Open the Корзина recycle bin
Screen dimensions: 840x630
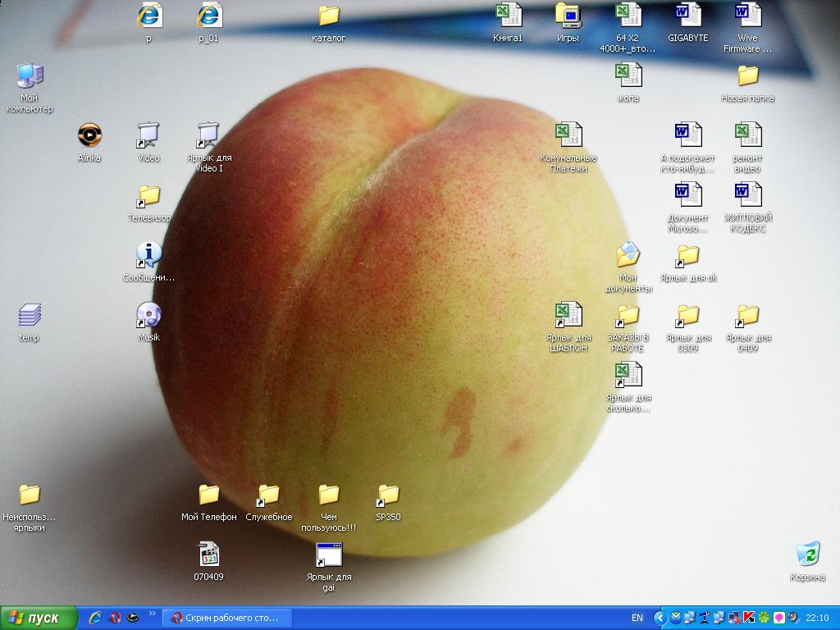tap(808, 555)
